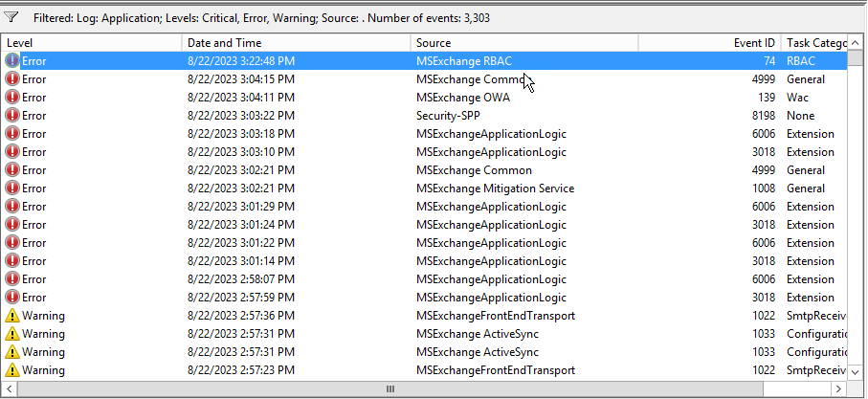The image size is (868, 399).
Task: Select the MSExchange RBAC source cell
Action: coord(464,61)
